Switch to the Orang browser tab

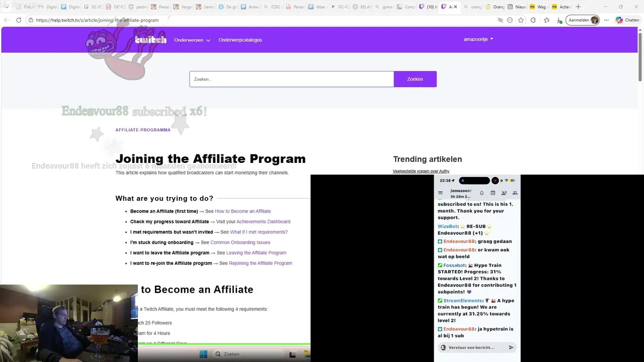(x=494, y=7)
